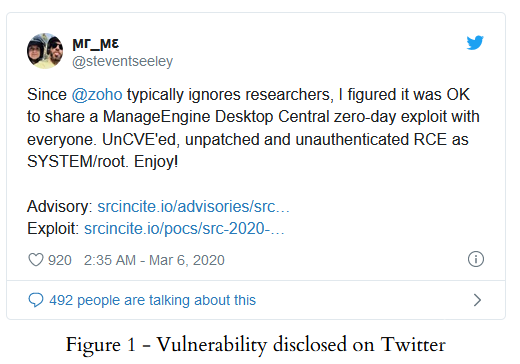Expand the conversation with the right chevron

477,300
